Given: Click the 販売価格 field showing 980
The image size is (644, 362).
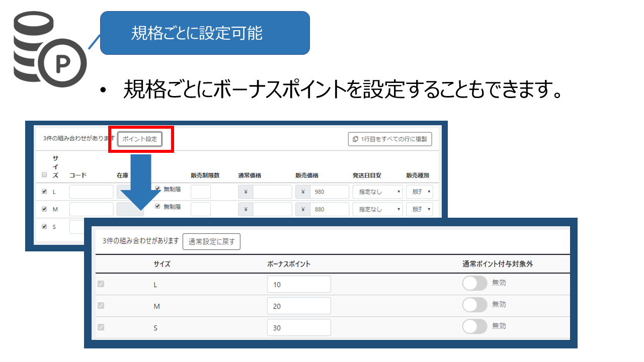Looking at the screenshot, I should tap(329, 192).
